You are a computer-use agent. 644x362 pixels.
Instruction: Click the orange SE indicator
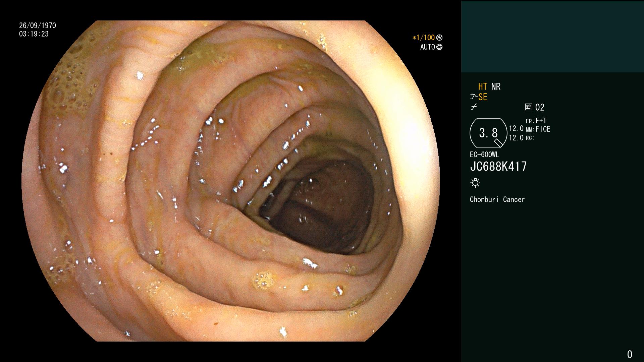click(483, 97)
